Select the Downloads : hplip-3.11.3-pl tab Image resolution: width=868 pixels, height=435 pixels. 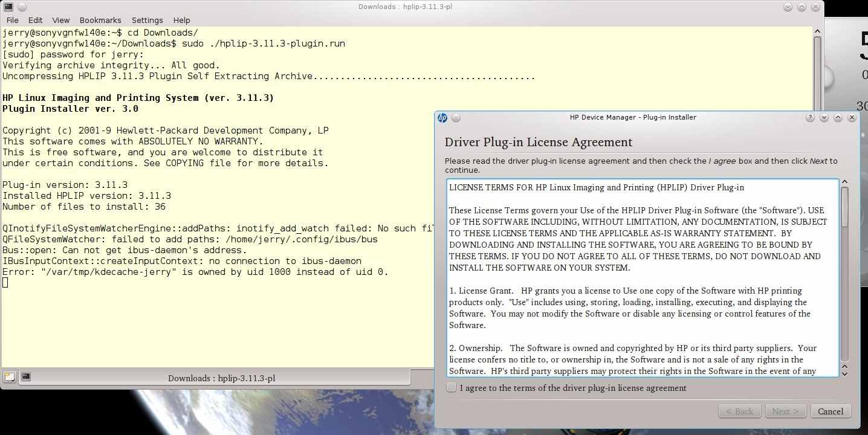click(221, 378)
